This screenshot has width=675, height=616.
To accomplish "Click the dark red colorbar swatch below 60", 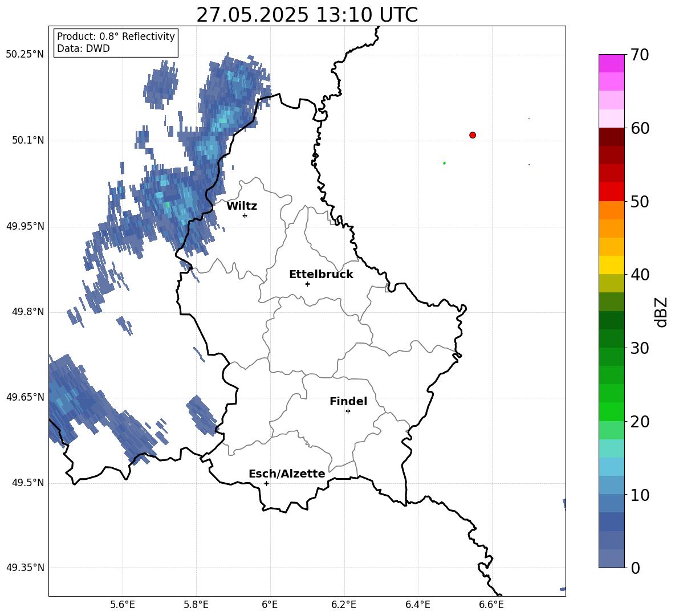I will pyautogui.click(x=612, y=137).
